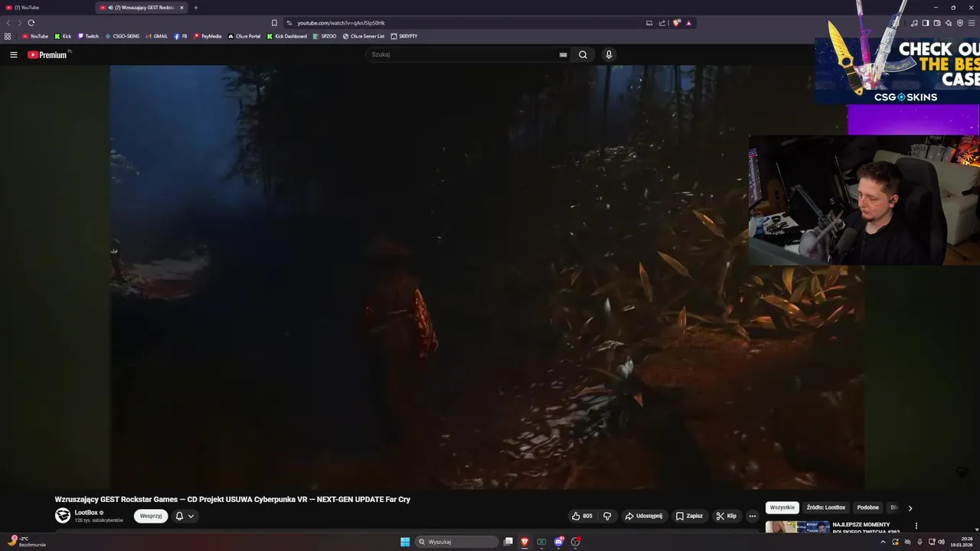Expand hidden system tray icons chevron
980x551 pixels.
(883, 542)
